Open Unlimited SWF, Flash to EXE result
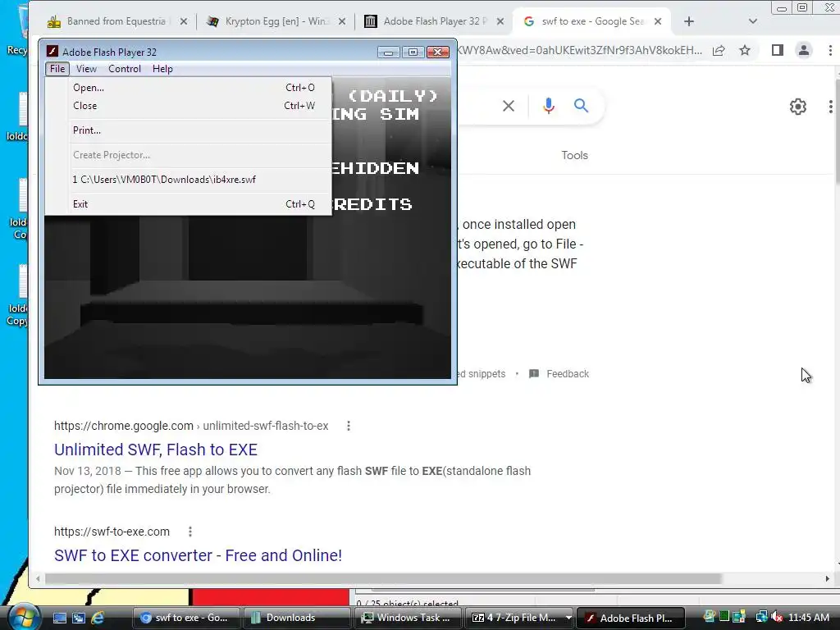This screenshot has height=630, width=840. pyautogui.click(x=156, y=450)
